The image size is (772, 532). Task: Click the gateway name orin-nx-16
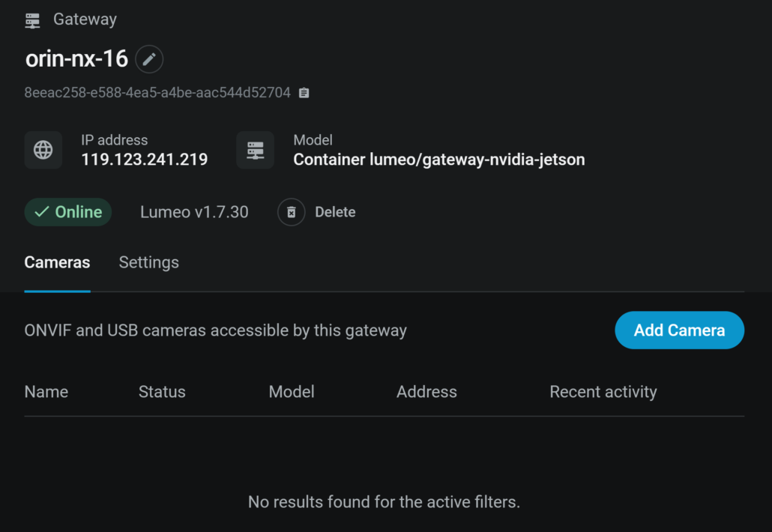coord(76,58)
